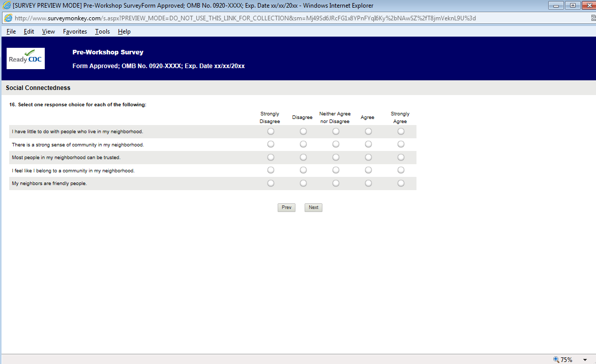Click the Internet Explorer icon in title bar
The width and height of the screenshot is (596, 364).
coord(7,5)
